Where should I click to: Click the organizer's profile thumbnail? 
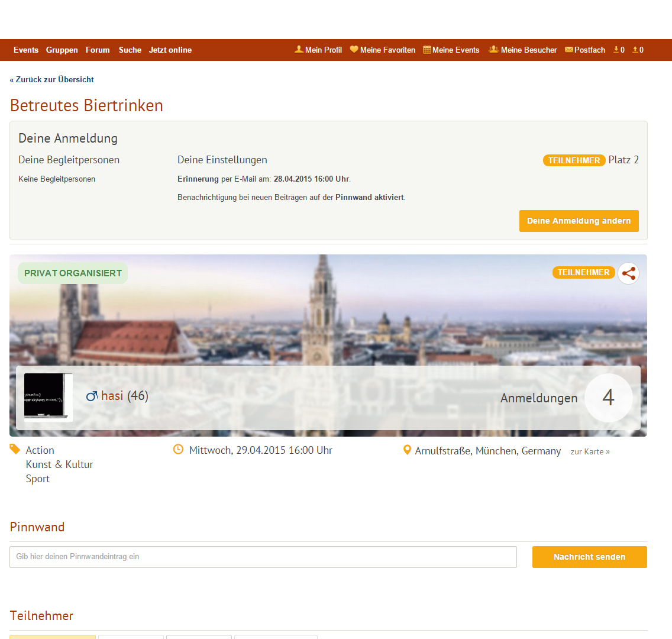(48, 397)
